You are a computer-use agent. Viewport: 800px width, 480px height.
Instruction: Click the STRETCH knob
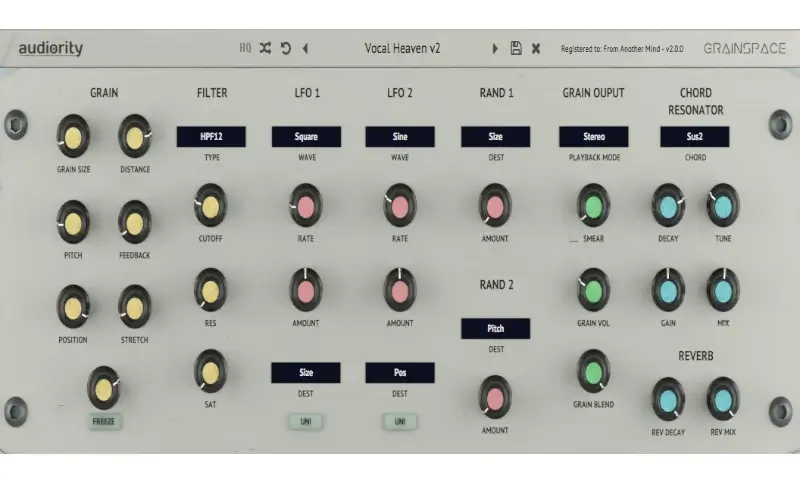(135, 308)
